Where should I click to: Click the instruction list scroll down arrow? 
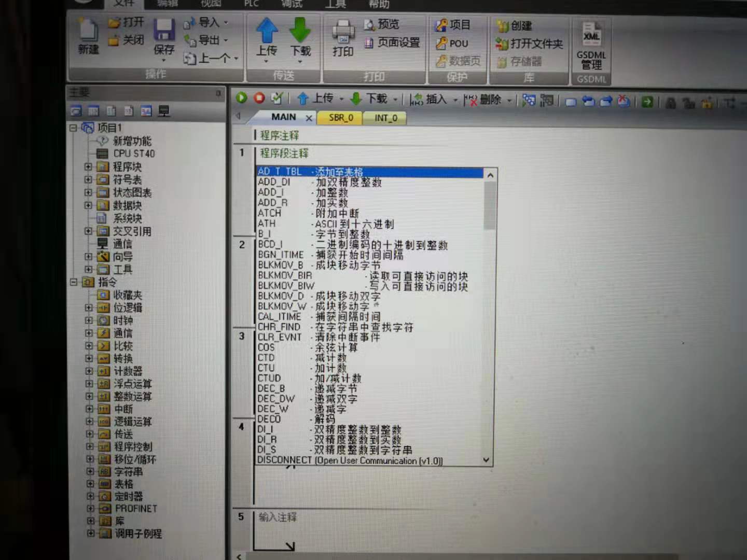coord(486,460)
